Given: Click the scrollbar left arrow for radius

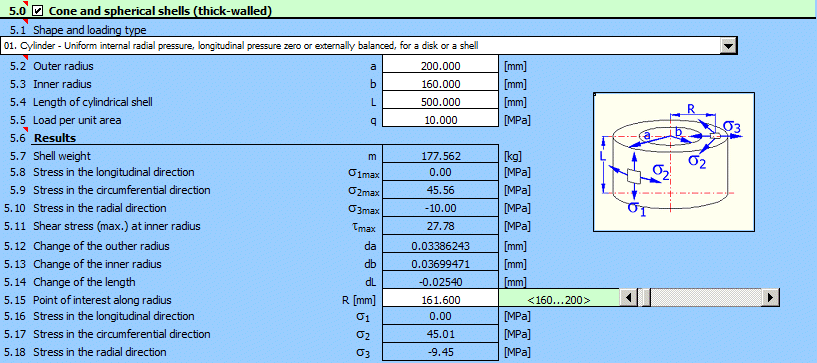Looking at the screenshot, I should [628, 298].
